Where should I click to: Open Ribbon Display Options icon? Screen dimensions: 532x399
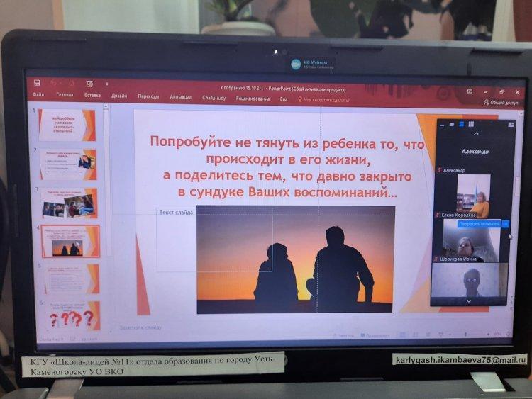pos(470,91)
